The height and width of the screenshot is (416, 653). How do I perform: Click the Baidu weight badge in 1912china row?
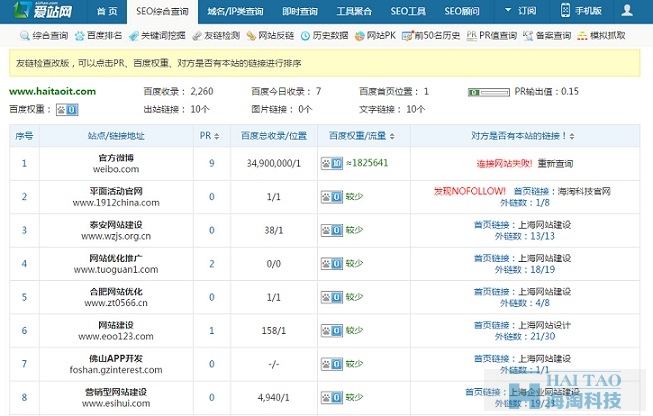coord(331,197)
